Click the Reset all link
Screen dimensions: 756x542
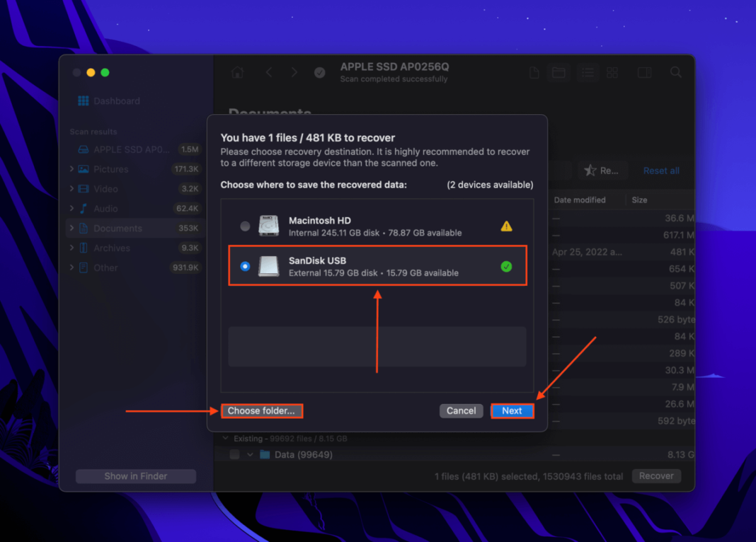[x=660, y=171]
